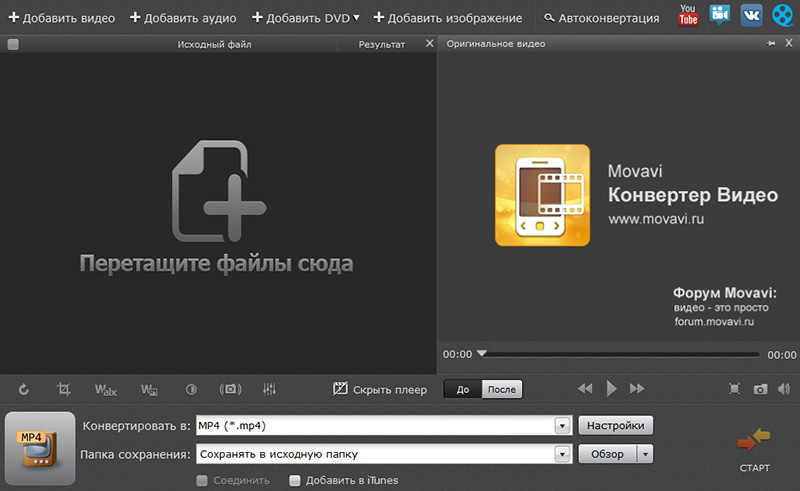Click the rewind playback button
The image size is (800, 491).
(x=585, y=389)
